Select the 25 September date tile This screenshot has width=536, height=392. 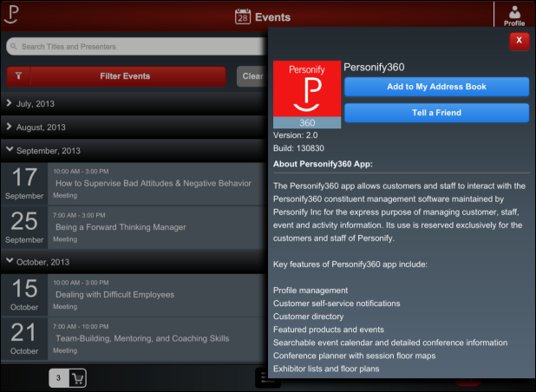tap(24, 227)
